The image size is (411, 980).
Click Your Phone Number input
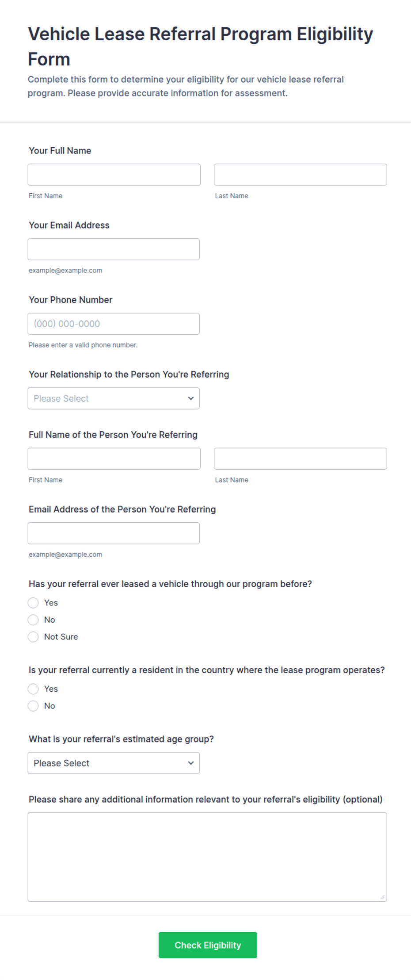coord(114,324)
